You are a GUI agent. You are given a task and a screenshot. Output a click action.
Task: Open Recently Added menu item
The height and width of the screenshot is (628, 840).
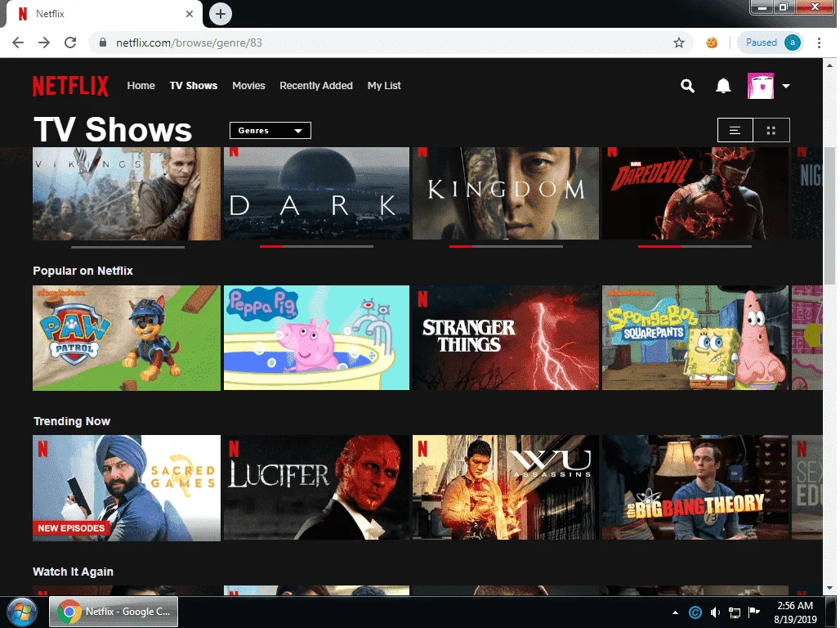[x=316, y=86]
